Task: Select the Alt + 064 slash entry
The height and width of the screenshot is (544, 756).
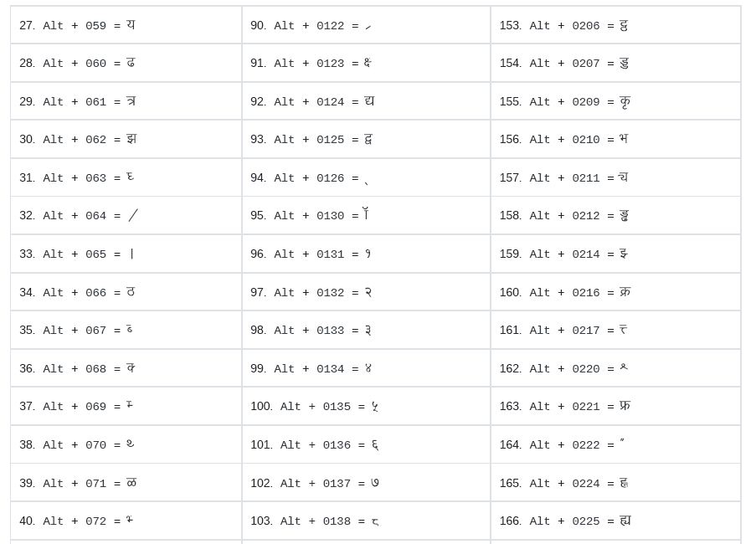Action: 126,215
